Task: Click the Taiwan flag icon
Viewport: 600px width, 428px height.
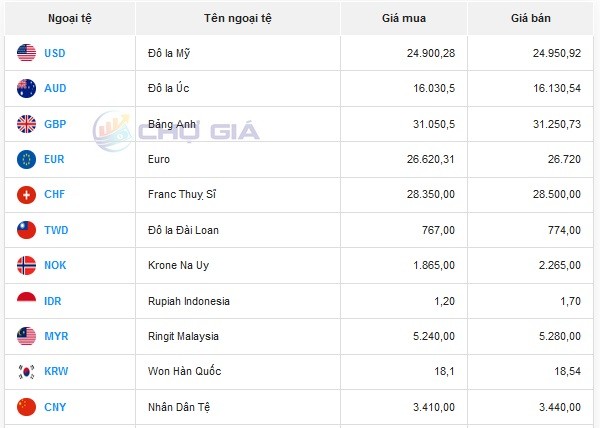Action: point(27,230)
